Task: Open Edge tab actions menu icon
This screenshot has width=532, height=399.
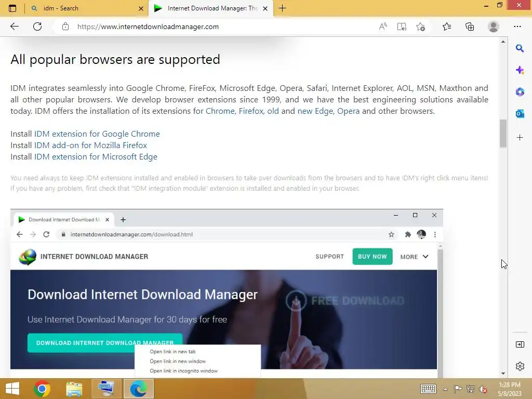Action: (12, 8)
